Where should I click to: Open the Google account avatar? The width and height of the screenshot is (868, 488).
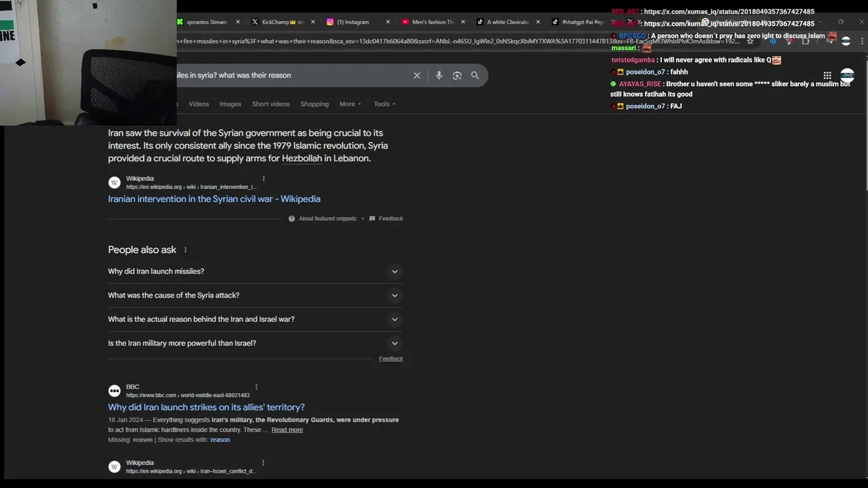click(847, 75)
